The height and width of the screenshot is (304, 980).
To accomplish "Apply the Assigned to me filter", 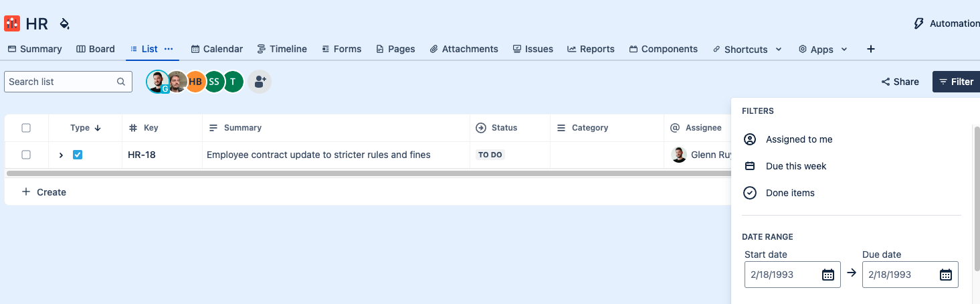I will tap(851, 139).
